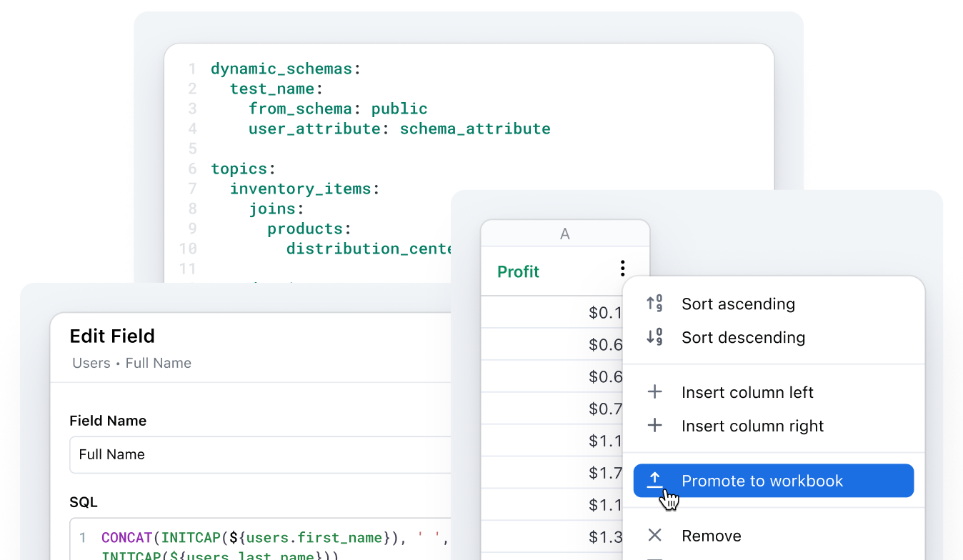963x560 pixels.
Task: Click the plus icon beside Insert column left
Action: pyautogui.click(x=654, y=391)
